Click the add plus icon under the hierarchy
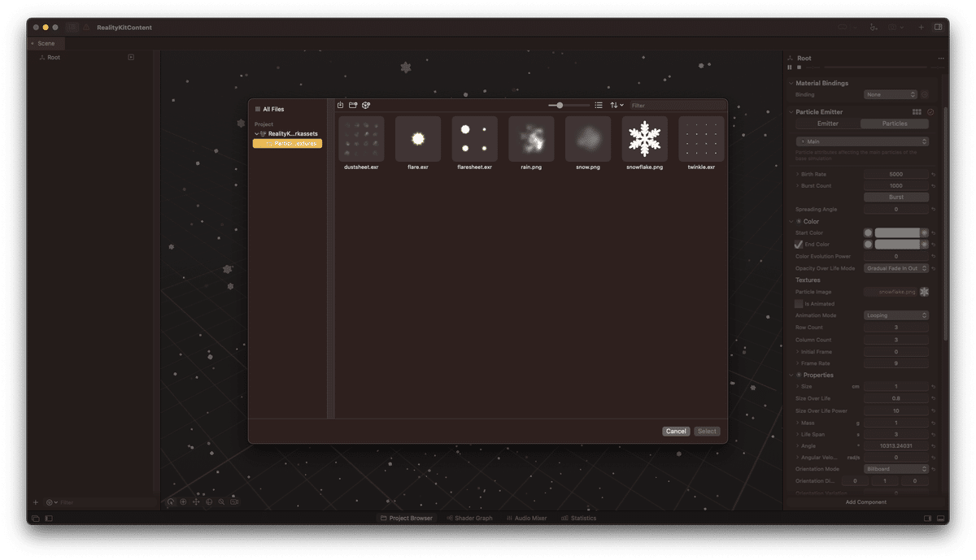976x560 pixels. click(x=35, y=502)
